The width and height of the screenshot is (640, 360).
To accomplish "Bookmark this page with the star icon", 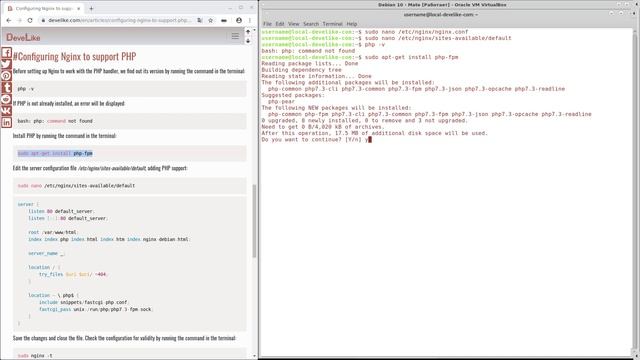I will pos(211,20).
